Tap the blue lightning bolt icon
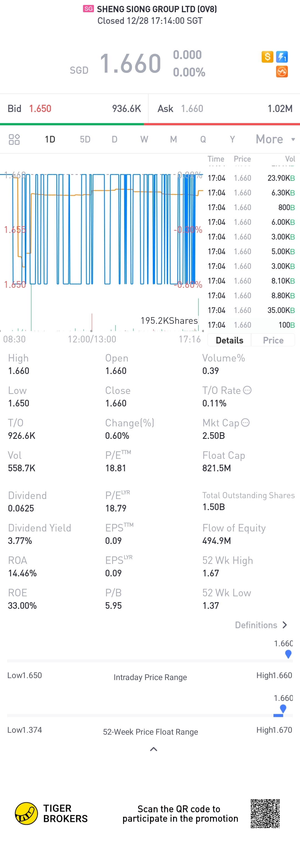Image resolution: width=300 pixels, height=868 pixels. (x=282, y=57)
